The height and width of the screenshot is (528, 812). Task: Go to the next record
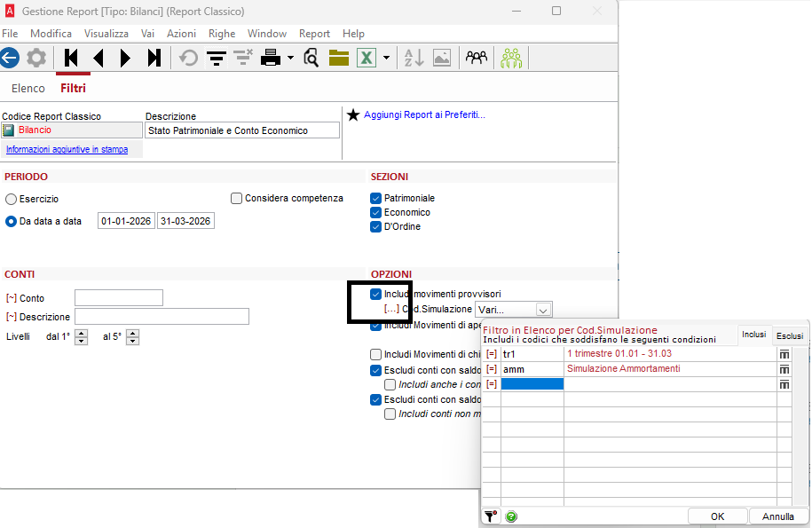pos(125,58)
